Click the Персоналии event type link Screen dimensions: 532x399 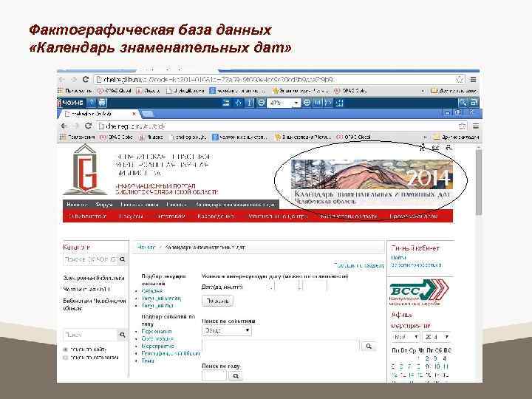157,331
